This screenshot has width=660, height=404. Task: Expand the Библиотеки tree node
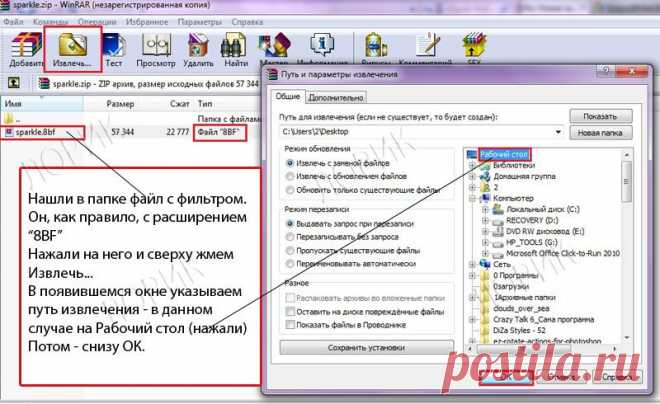pyautogui.click(x=472, y=166)
